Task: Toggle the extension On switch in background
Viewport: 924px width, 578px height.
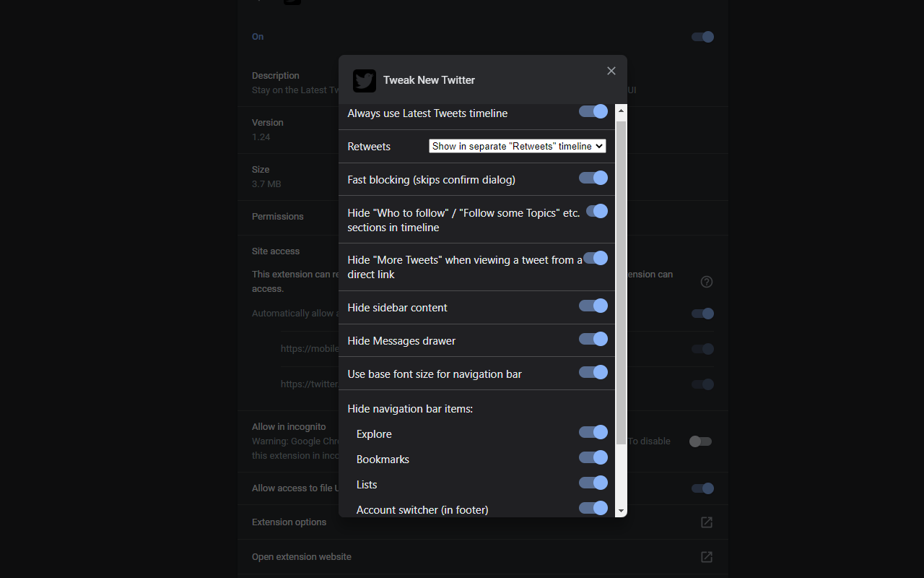Action: [x=702, y=37]
